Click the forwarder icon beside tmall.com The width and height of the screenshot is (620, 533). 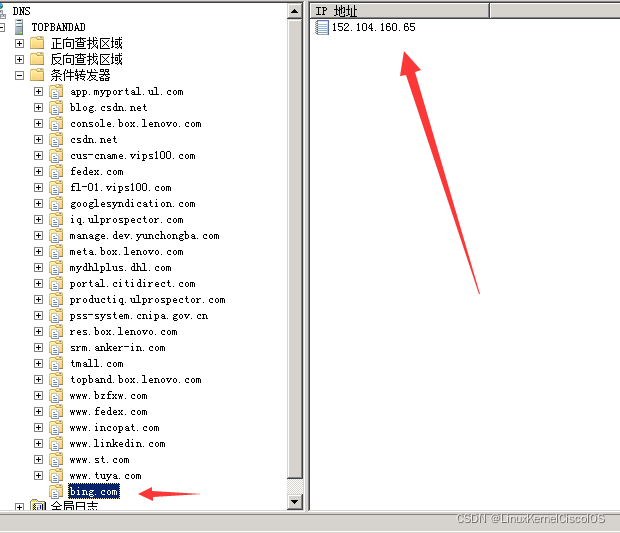56,363
